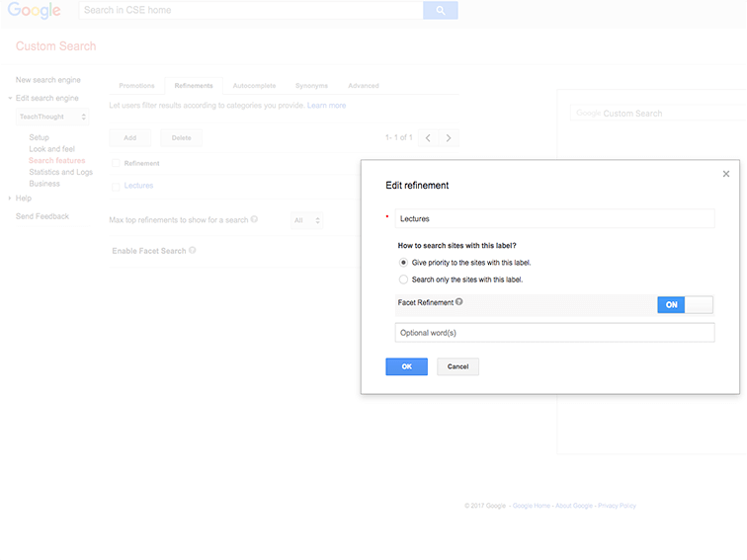Screen dimensions: 747x560
Task: Toggle Facet Refinement ON switch
Action: [x=685, y=305]
